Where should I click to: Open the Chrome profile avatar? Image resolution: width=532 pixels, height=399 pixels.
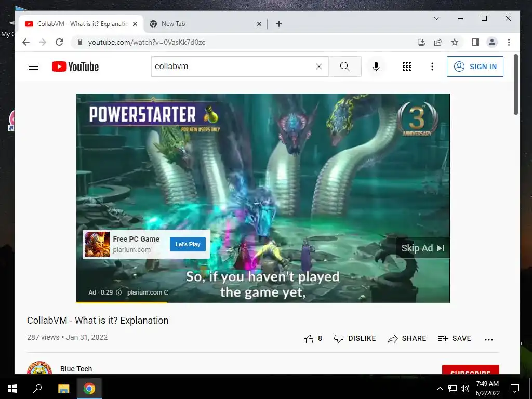(491, 42)
